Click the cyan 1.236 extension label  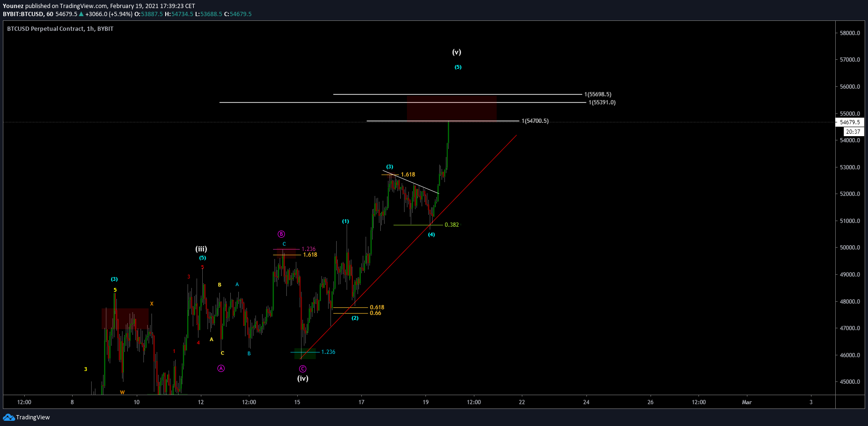(x=328, y=352)
